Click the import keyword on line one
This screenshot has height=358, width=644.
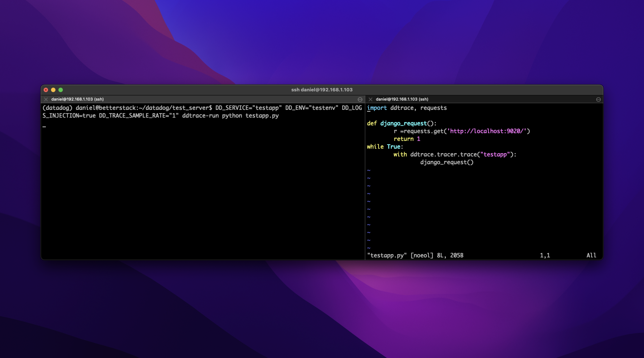pyautogui.click(x=377, y=108)
